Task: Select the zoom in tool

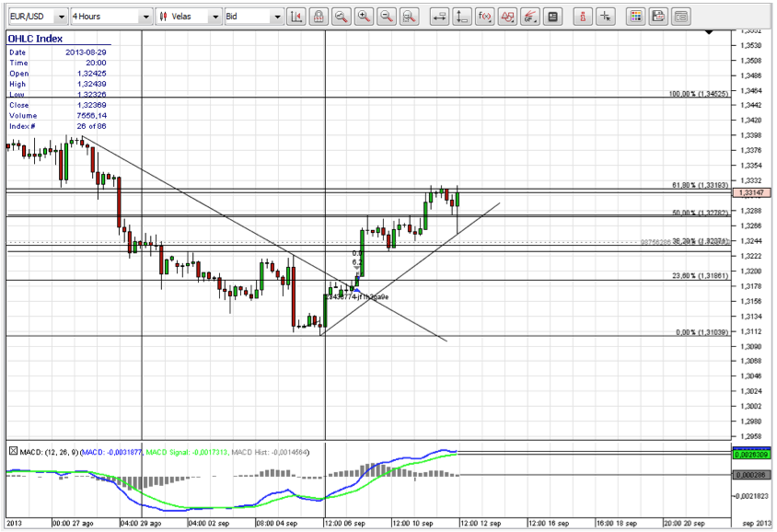Action: click(x=362, y=15)
